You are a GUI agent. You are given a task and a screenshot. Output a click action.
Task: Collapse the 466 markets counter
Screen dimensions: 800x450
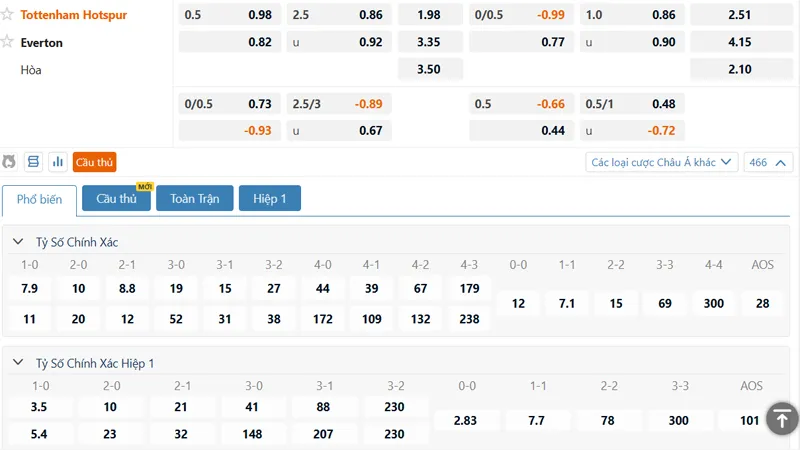point(768,162)
